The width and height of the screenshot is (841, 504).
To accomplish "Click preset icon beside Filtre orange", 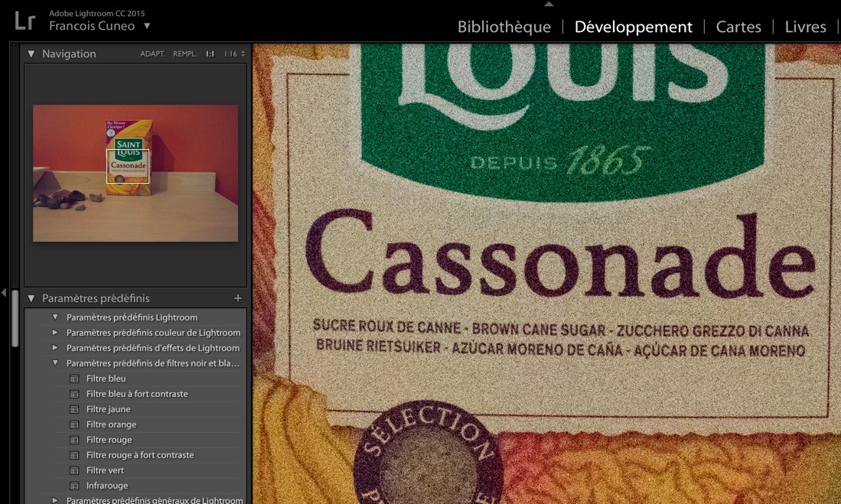I will [74, 424].
